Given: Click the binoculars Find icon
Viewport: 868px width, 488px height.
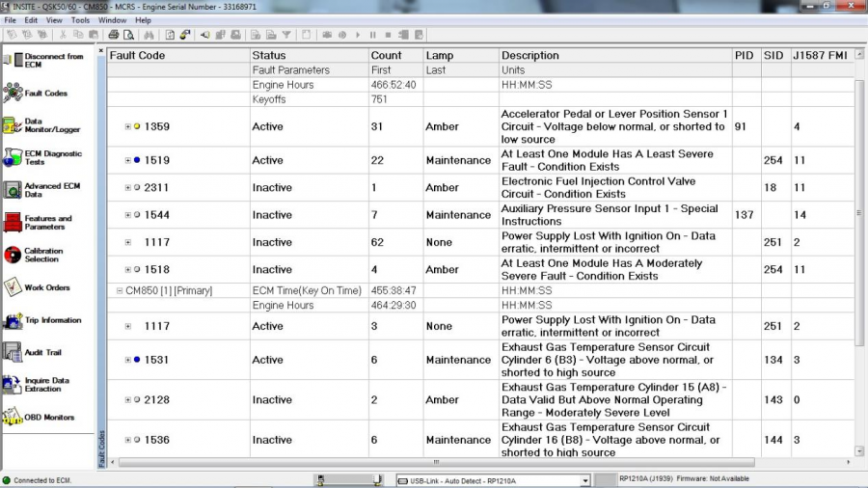Looking at the screenshot, I should point(149,35).
